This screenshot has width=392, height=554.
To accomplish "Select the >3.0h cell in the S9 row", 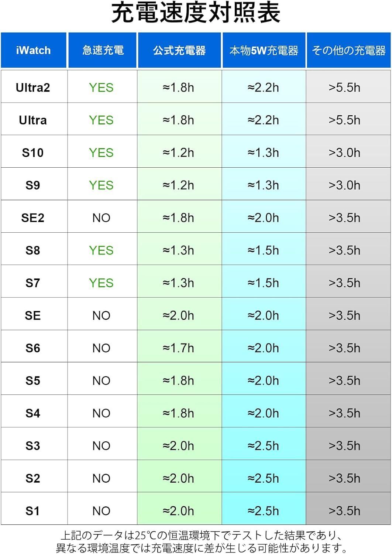I will tap(344, 185).
